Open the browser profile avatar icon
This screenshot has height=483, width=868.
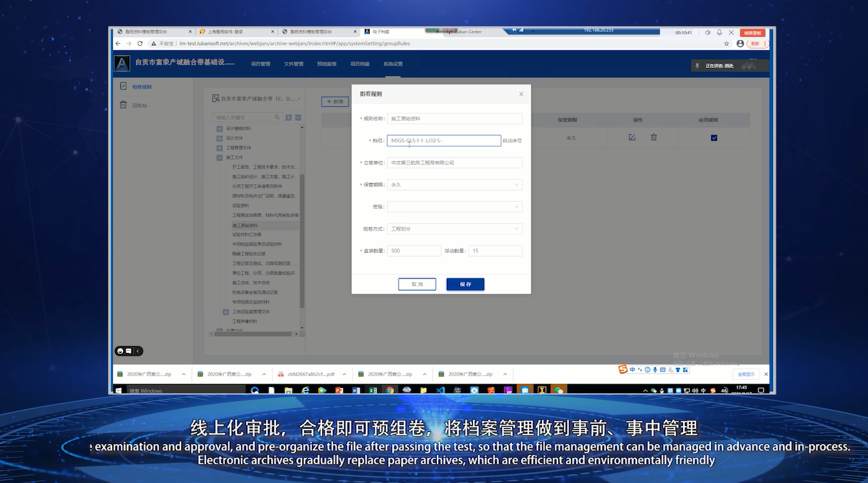click(x=740, y=43)
